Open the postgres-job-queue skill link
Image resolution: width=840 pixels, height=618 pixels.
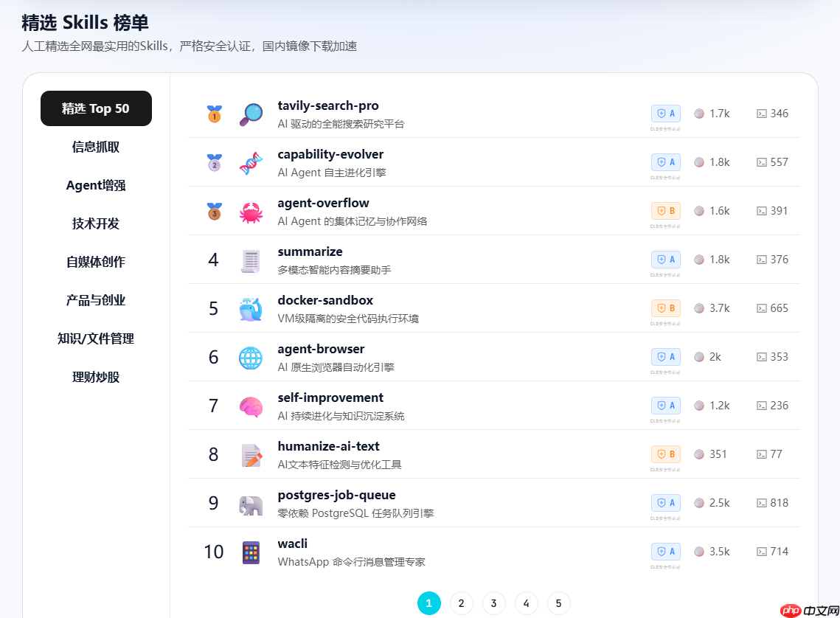pyautogui.click(x=336, y=496)
